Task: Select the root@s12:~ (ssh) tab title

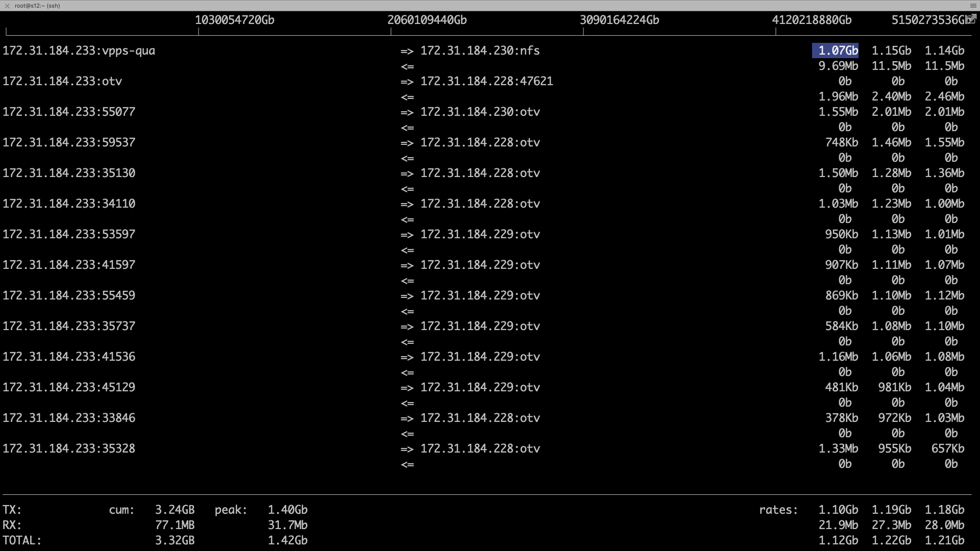Action: [x=37, y=6]
